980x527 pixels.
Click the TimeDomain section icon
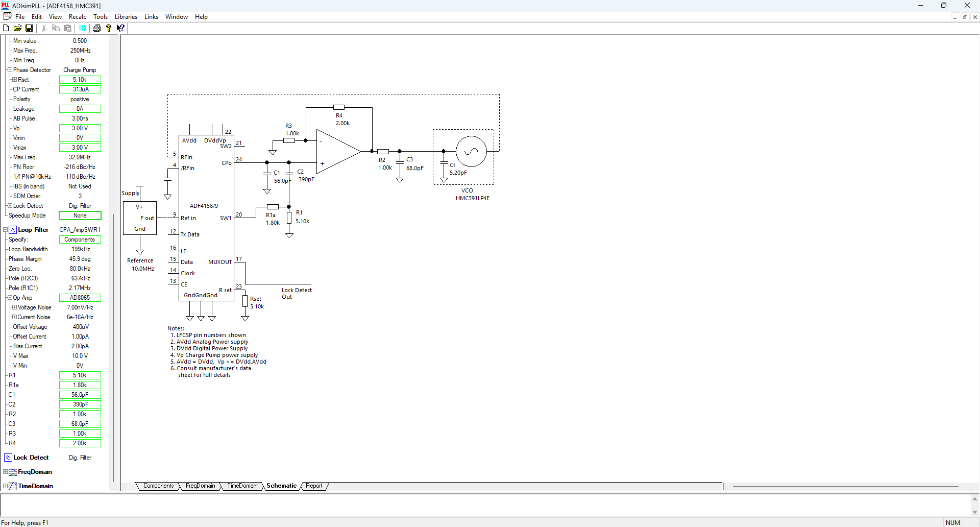point(13,486)
